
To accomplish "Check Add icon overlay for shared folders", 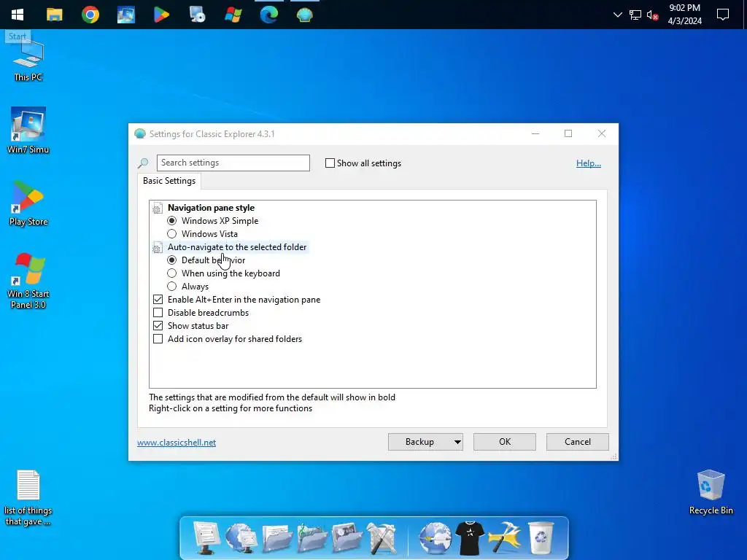I will click(x=158, y=339).
